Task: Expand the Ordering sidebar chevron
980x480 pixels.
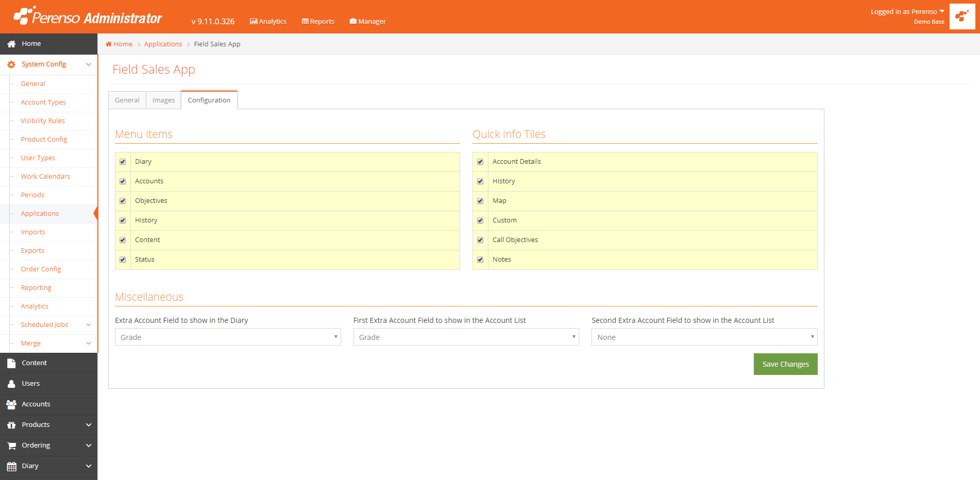Action: (89, 445)
